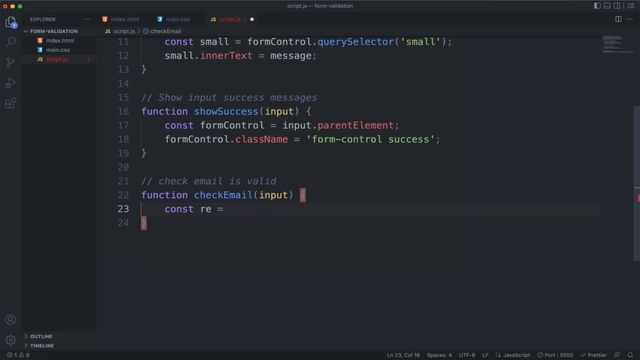Screen dimensions: 640x360
Task: Click the showSuccess function name
Action: click(226, 111)
